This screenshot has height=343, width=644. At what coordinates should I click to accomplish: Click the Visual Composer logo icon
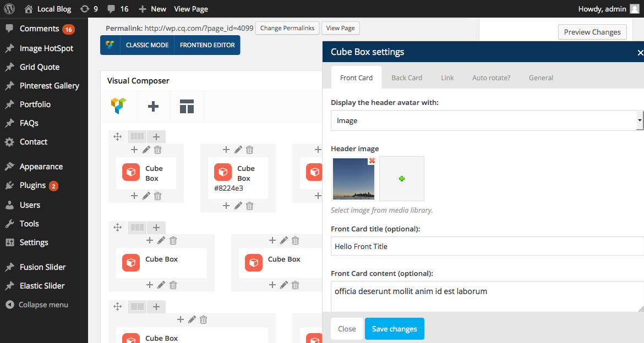click(x=118, y=106)
